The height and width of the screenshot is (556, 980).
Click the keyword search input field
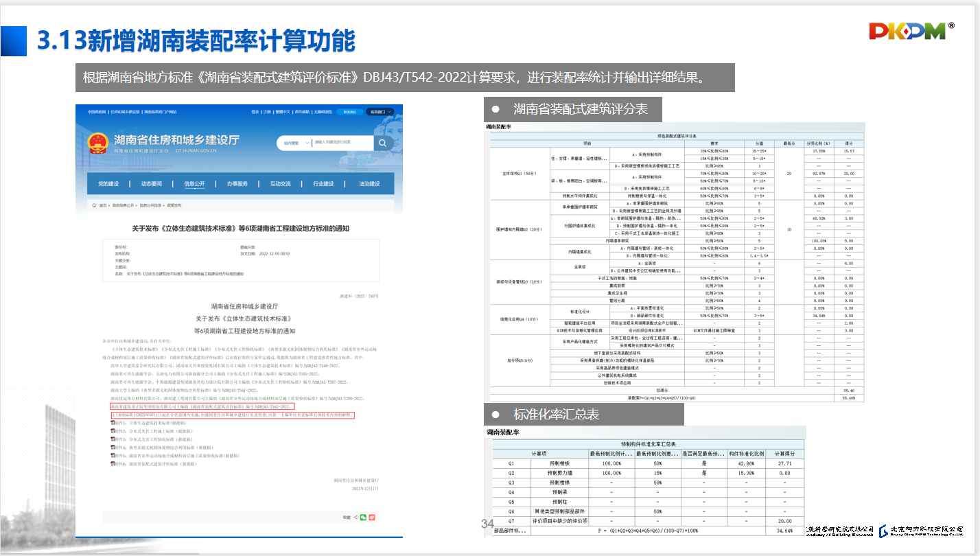(342, 143)
